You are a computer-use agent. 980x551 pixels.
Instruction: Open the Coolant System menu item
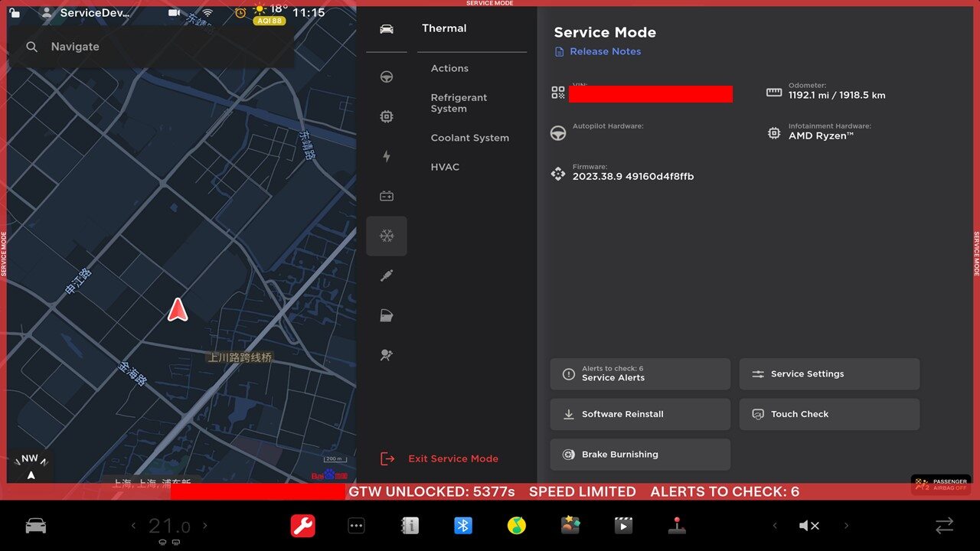tap(469, 138)
